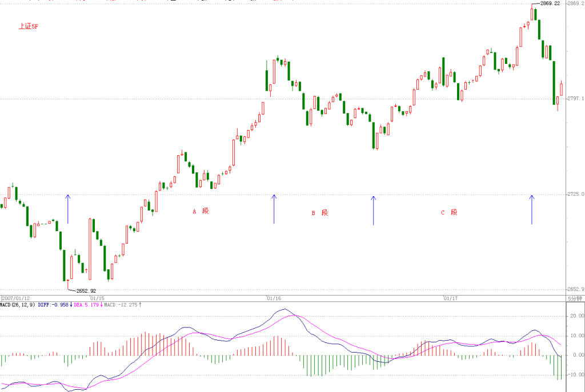Screen dimensions: 585x392
Task: Click the blue arrow after C 段
Action: (x=532, y=209)
